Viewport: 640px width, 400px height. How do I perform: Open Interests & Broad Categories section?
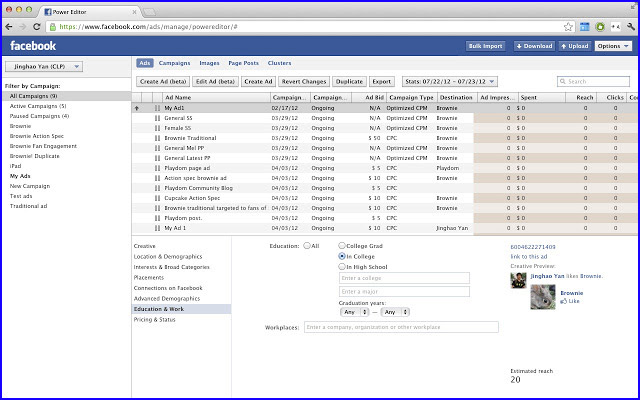171,267
